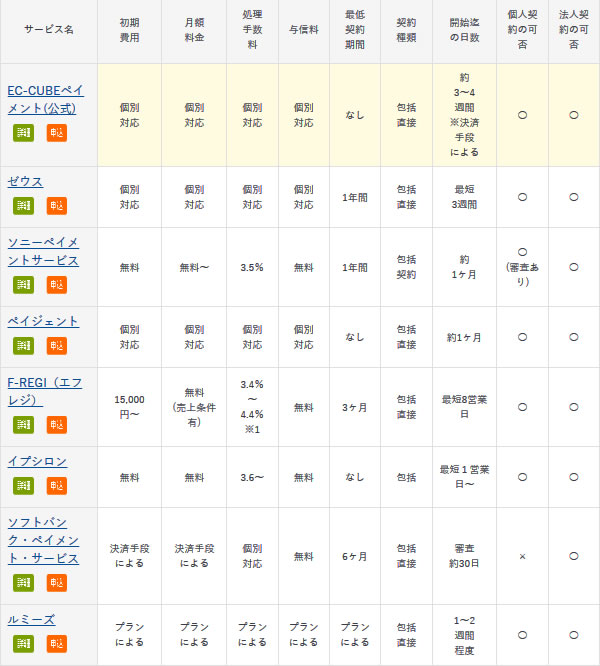Open the green details icon for イプシロン
The image size is (600, 666).
click(x=24, y=485)
